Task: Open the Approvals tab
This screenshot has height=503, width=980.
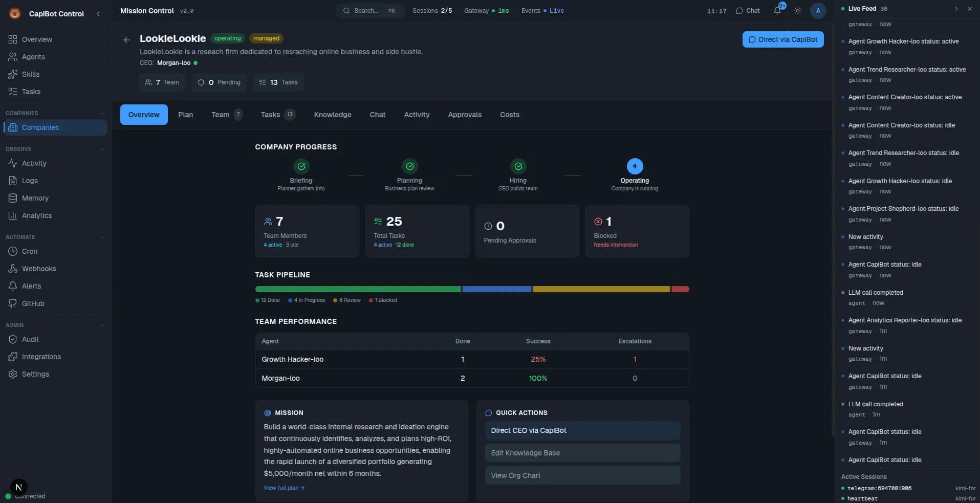Action: [x=465, y=115]
